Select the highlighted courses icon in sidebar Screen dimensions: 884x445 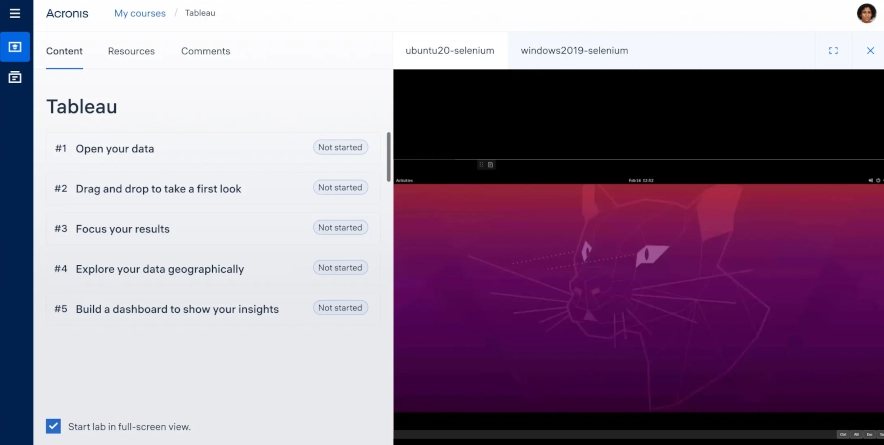(15, 47)
